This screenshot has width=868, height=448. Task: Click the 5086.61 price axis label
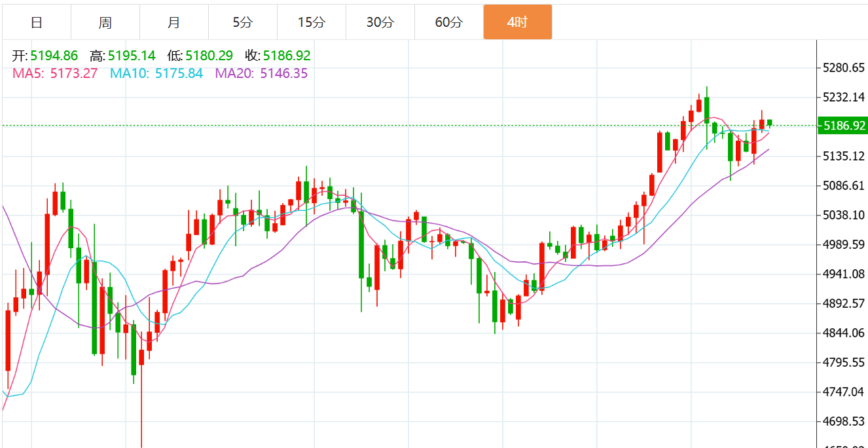click(844, 185)
